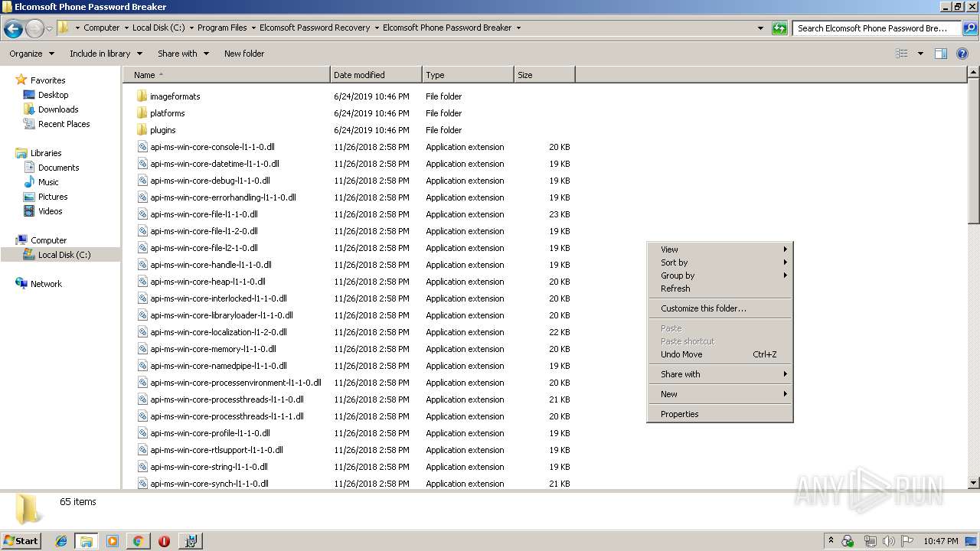
Task: Expand Sort by in context menu
Action: pyautogui.click(x=720, y=262)
